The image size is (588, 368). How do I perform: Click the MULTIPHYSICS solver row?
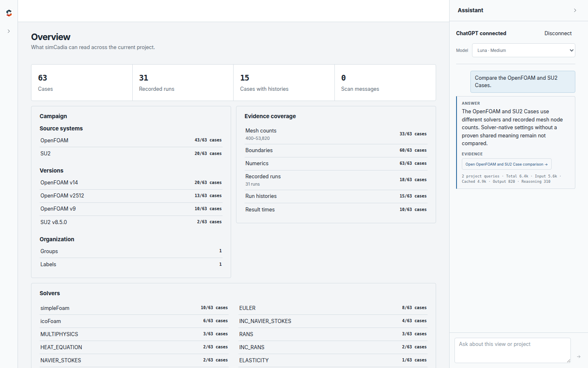click(134, 334)
